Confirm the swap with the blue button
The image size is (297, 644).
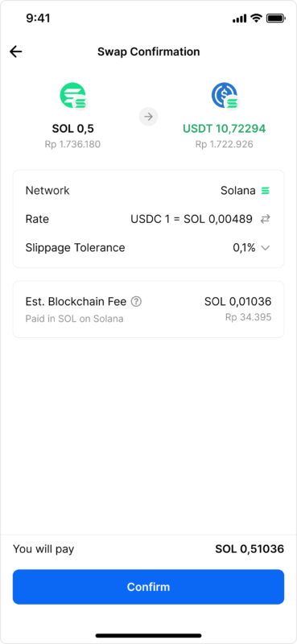(x=148, y=587)
